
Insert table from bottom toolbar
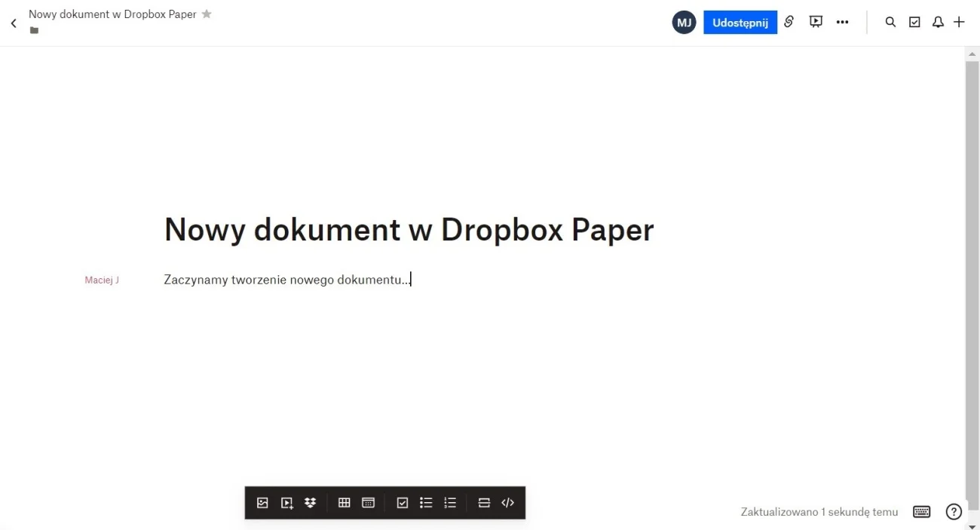tap(344, 503)
